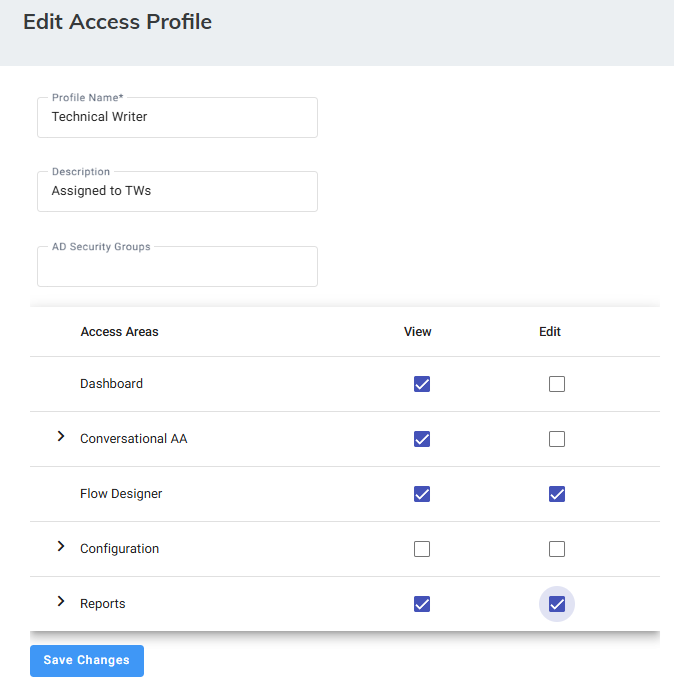This screenshot has height=686, width=674.
Task: Enable the Dashboard Edit checkbox
Action: tap(557, 384)
